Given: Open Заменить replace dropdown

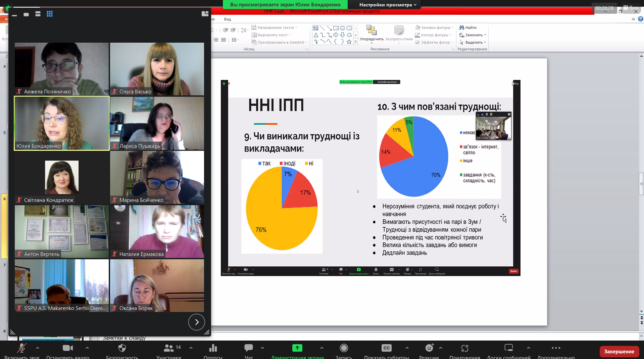Looking at the screenshot, I should pos(473,35).
